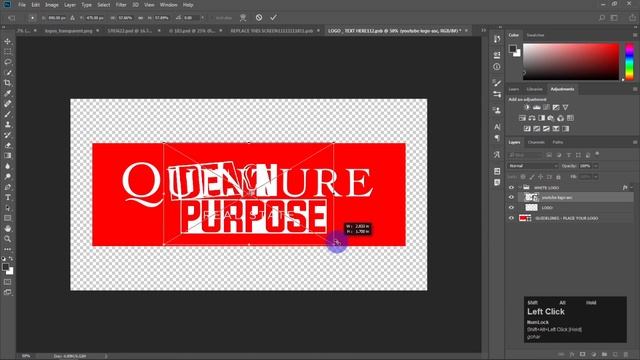Switch to warp mode in options bar
640x360 pixels.
click(x=243, y=18)
